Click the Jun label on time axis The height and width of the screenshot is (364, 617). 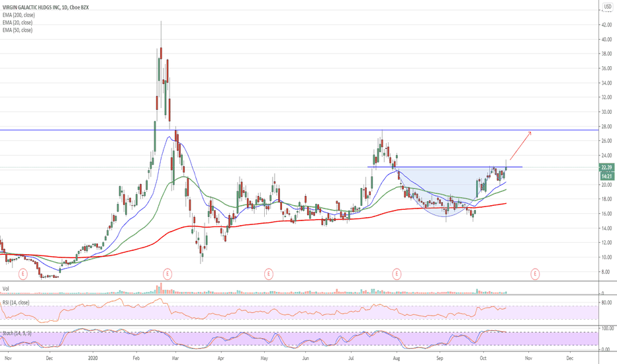305,358
